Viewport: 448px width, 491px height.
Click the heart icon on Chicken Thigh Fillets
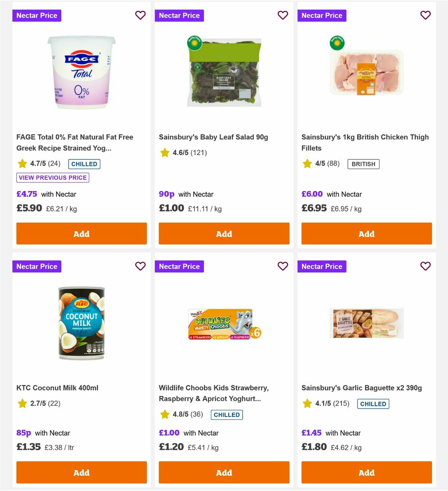(425, 15)
